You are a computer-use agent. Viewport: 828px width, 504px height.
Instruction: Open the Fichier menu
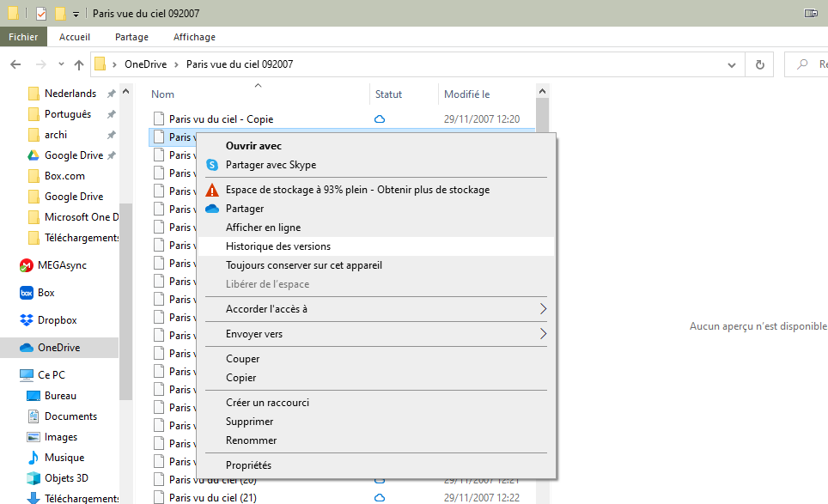click(x=23, y=37)
